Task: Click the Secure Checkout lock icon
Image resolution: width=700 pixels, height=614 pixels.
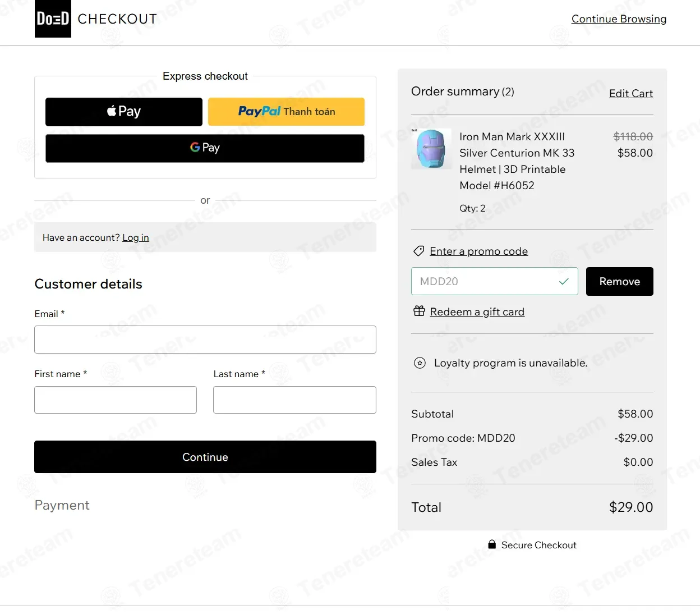Action: [x=492, y=544]
